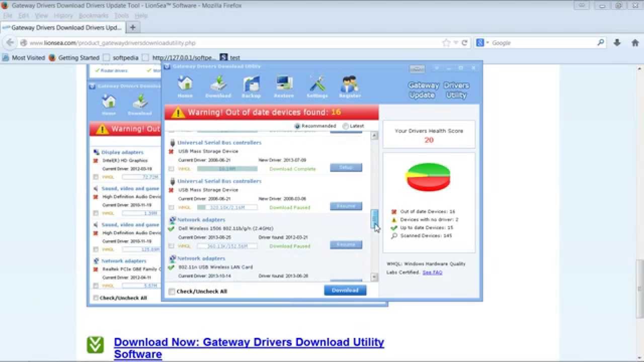Click the search magnifier in Google box
The width and height of the screenshot is (644, 362).
click(x=600, y=43)
